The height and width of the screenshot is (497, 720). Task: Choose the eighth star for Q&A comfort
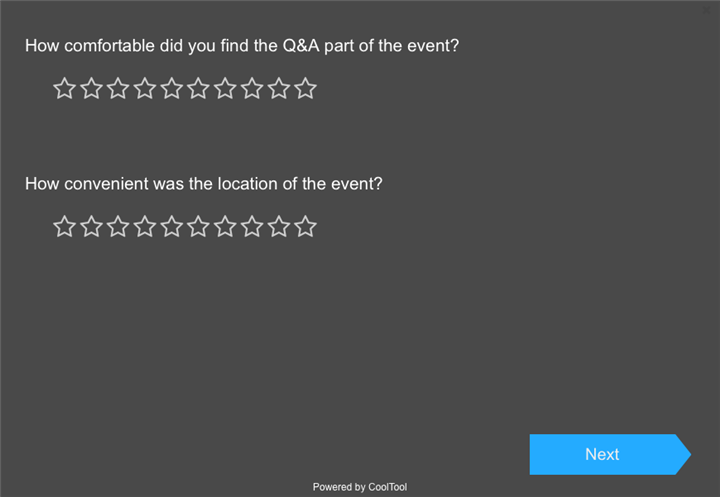253,89
